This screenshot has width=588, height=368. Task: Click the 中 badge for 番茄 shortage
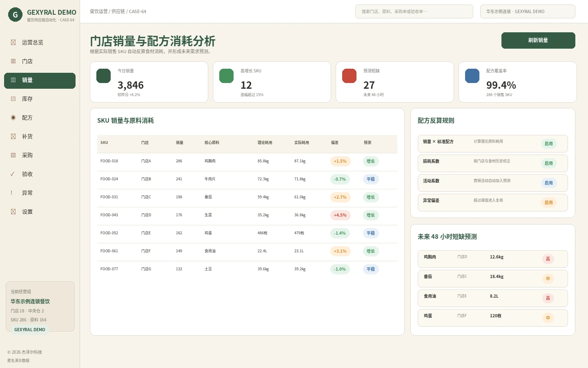click(548, 279)
